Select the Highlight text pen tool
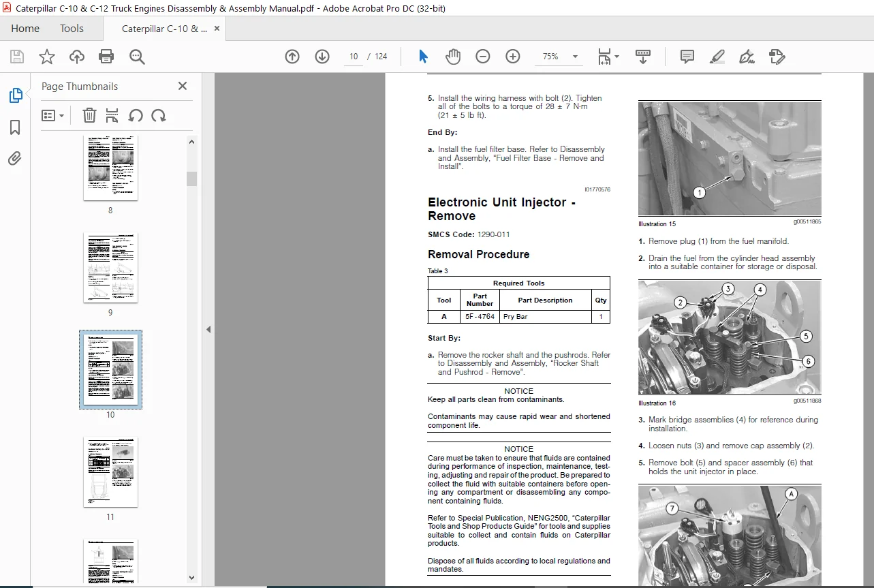The image size is (874, 588). [x=717, y=57]
